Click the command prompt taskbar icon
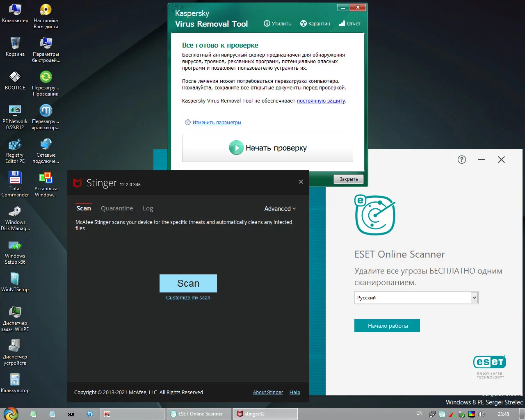Screen dimensions: 525x420 [71, 414]
